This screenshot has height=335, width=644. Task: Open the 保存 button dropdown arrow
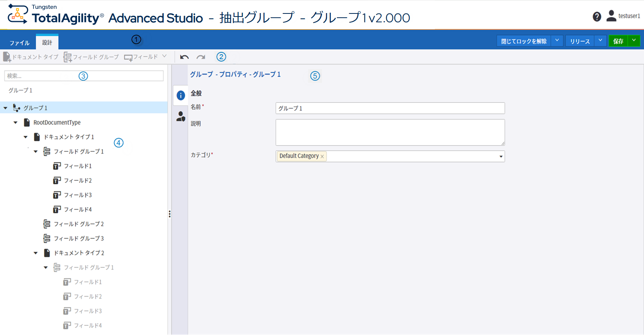(634, 41)
